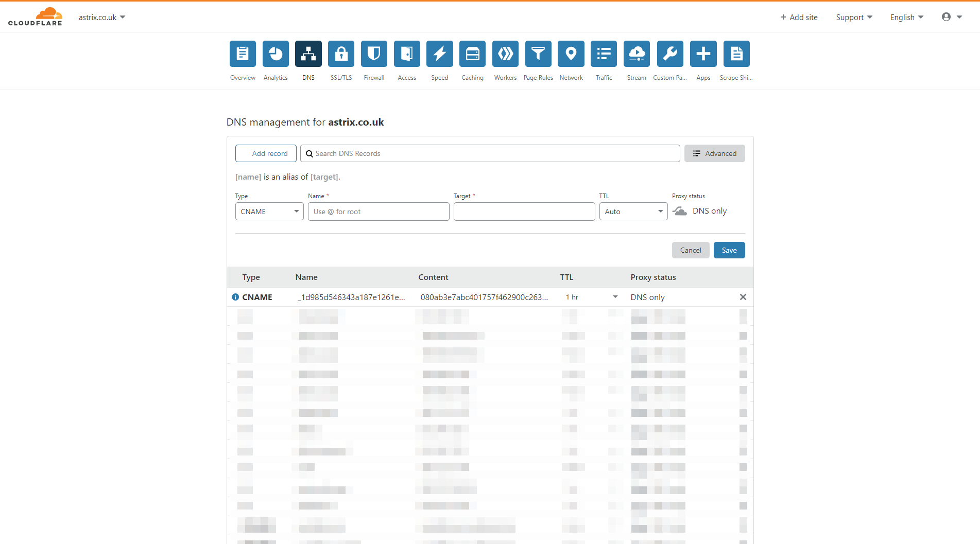Open the Support menu
The height and width of the screenshot is (544, 980).
853,17
